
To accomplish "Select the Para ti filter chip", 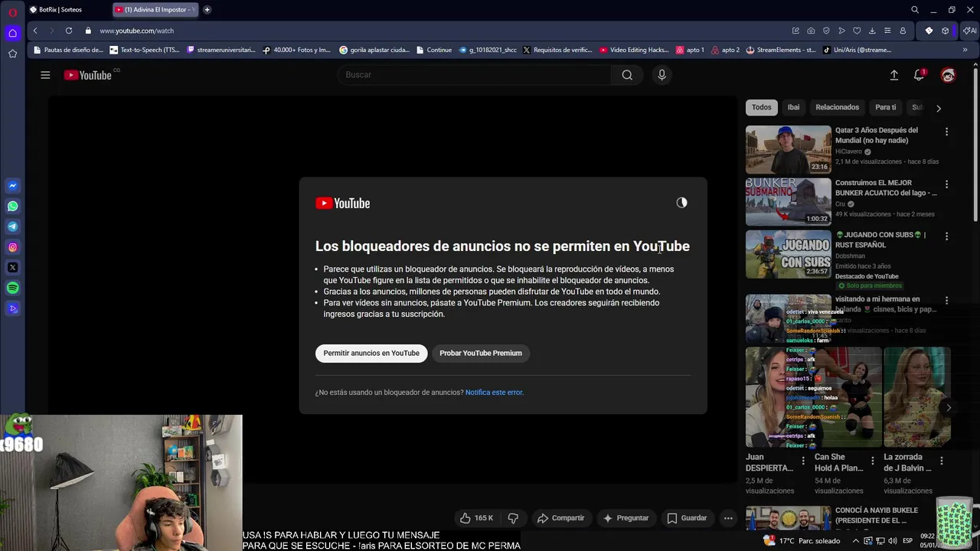I will (886, 107).
